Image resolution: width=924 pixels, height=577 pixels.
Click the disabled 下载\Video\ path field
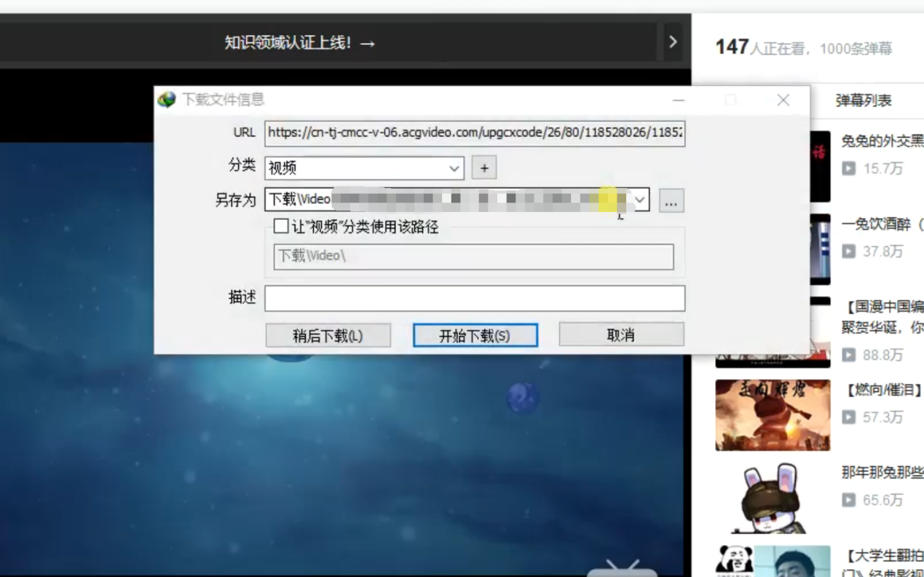point(474,256)
